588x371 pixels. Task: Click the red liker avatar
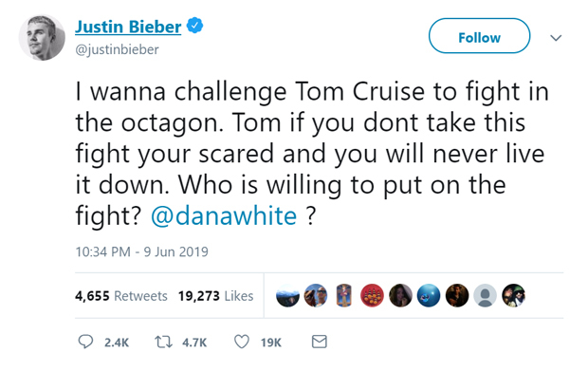tap(372, 296)
